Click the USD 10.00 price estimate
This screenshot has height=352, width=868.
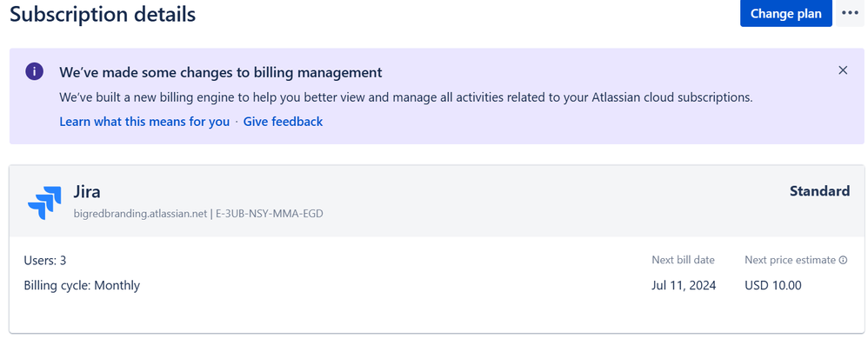coord(773,285)
